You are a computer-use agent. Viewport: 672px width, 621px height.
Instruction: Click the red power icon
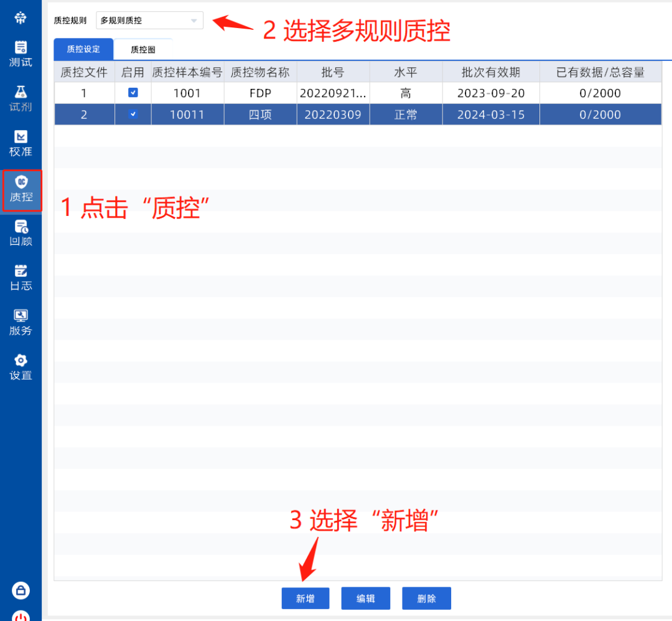(x=21, y=616)
